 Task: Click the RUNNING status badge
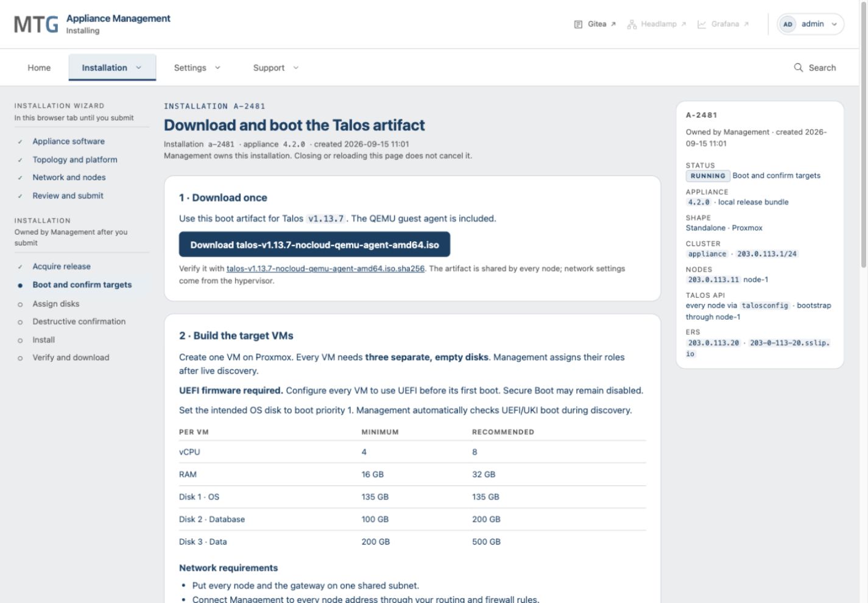[708, 176]
